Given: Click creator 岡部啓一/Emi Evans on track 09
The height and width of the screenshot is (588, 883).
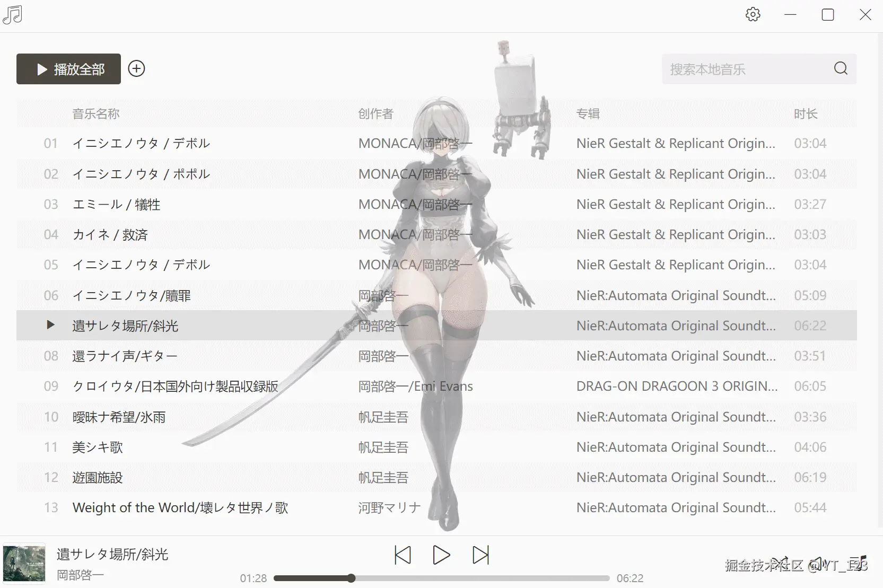Looking at the screenshot, I should point(416,386).
